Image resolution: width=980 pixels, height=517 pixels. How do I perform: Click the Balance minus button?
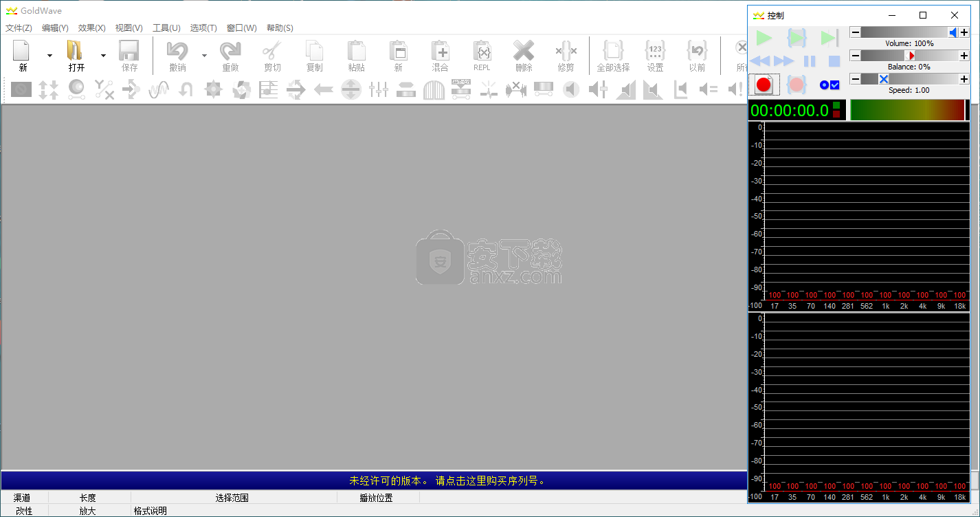pos(856,56)
